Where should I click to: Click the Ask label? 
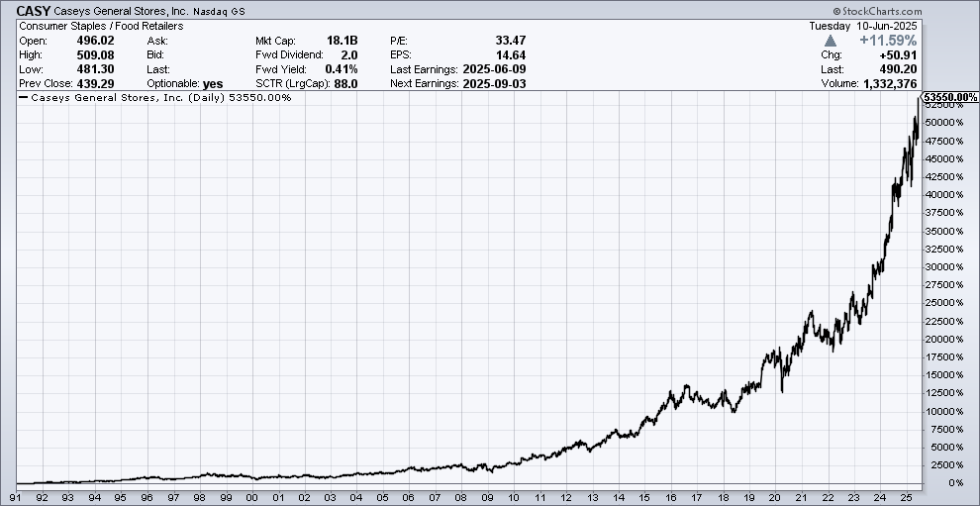pyautogui.click(x=157, y=41)
